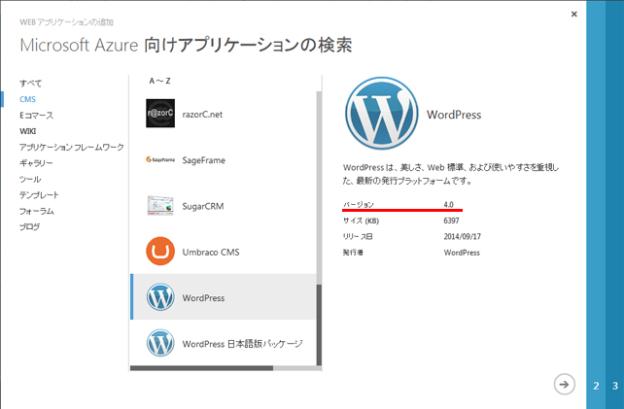The height and width of the screenshot is (409, 624).
Task: Click the SageFrame logo icon
Action: 160,160
